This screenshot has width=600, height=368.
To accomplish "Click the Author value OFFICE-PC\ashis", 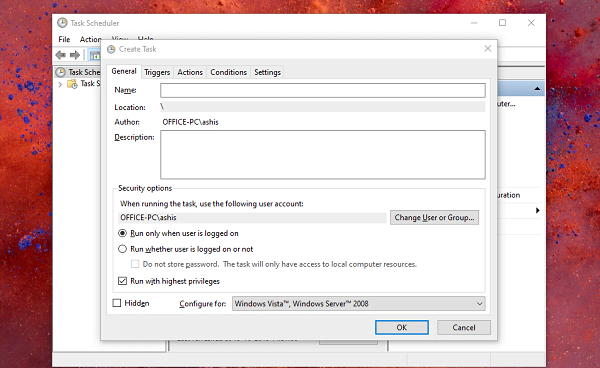I will pyautogui.click(x=191, y=122).
